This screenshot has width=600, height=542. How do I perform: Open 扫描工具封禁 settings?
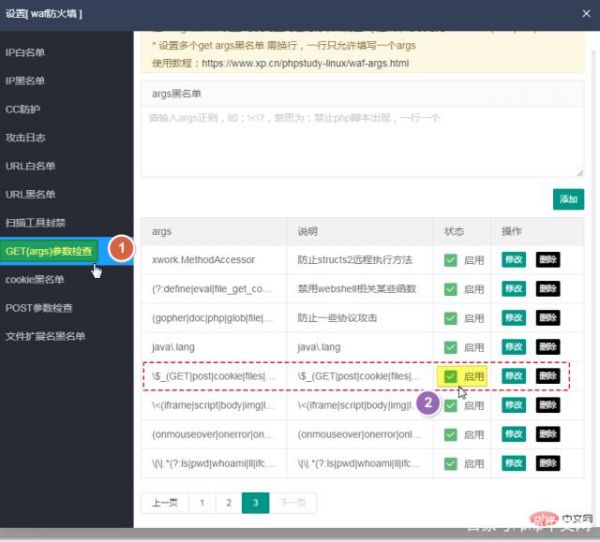click(35, 222)
